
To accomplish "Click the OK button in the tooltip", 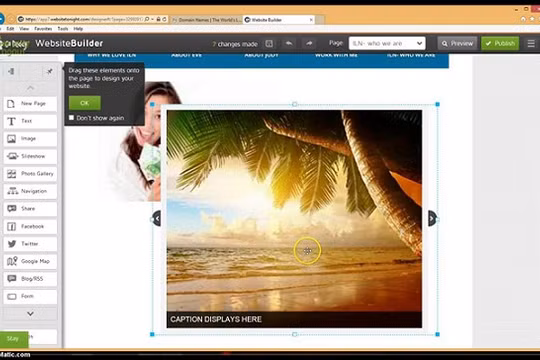I will pos(85,103).
